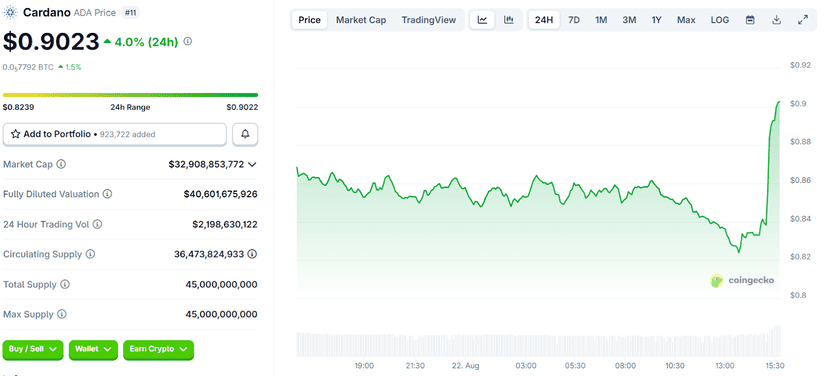Screen dimensions: 824x376
Task: Click the $40,601,675,926 valuation value
Action: click(x=220, y=194)
